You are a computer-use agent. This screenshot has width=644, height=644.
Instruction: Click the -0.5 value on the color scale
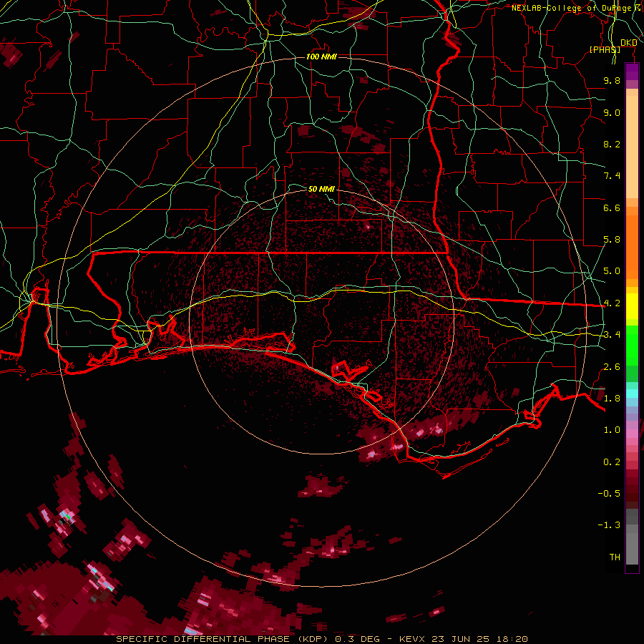point(609,494)
